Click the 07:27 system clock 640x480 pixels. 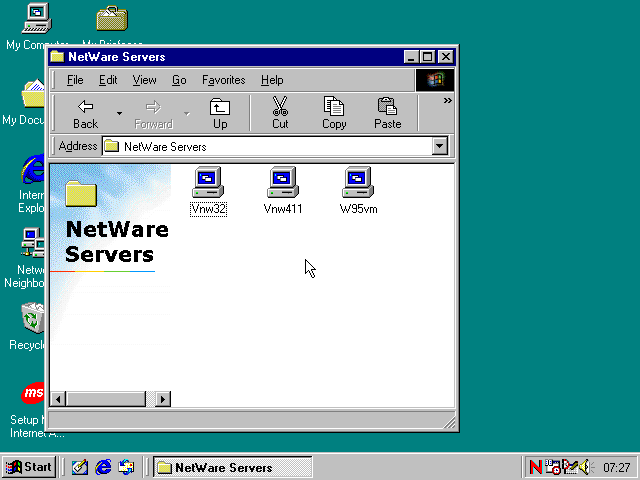(x=617, y=467)
